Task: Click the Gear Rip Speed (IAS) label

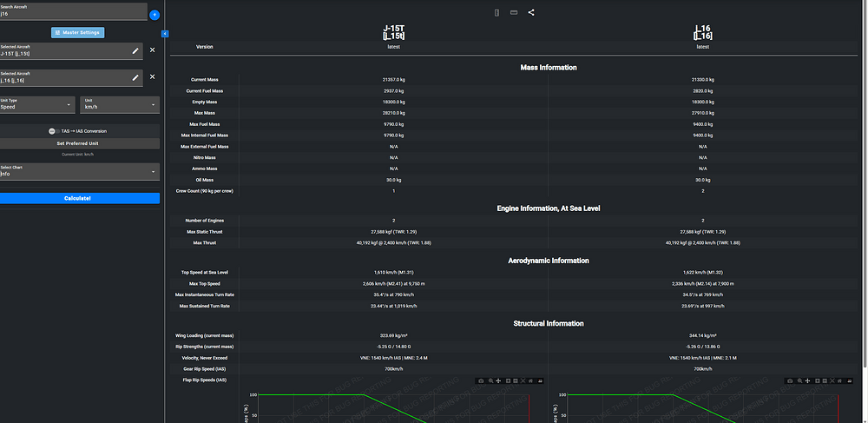Action: point(204,369)
